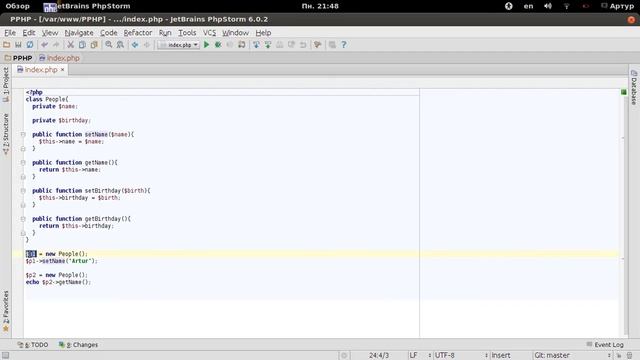Toggle Insert mode in status bar

pyautogui.click(x=501, y=356)
